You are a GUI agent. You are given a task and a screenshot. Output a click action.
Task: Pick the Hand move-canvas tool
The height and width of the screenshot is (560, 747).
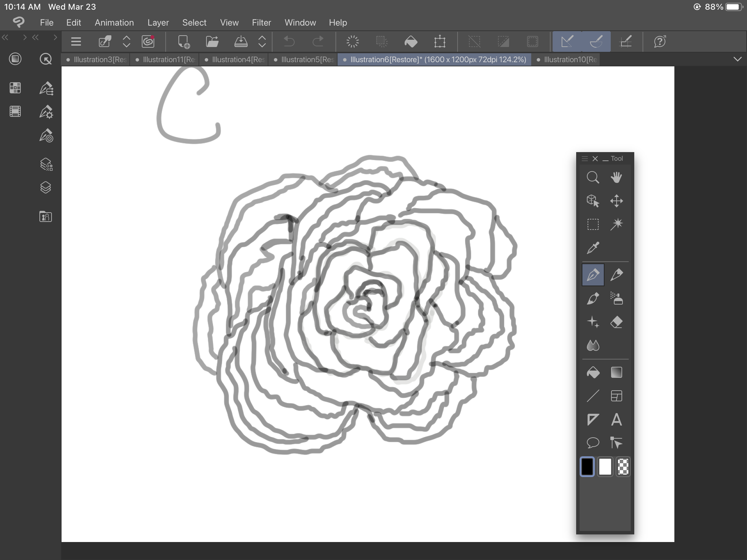coord(616,177)
